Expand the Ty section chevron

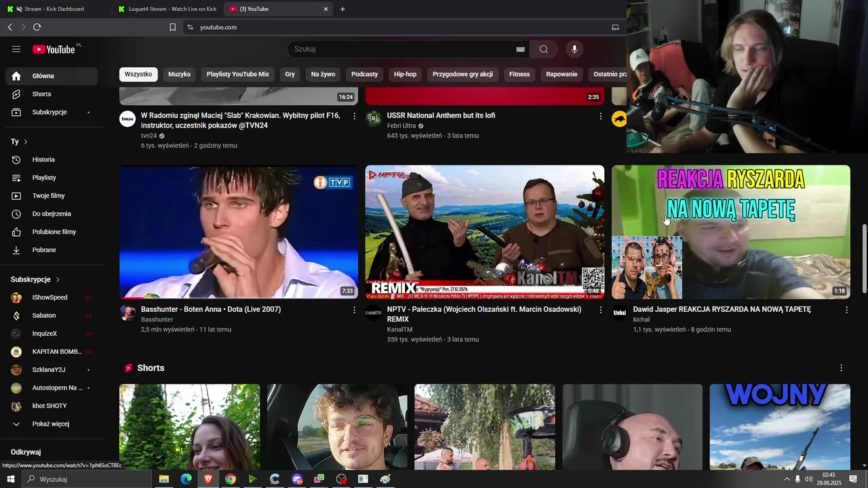26,142
